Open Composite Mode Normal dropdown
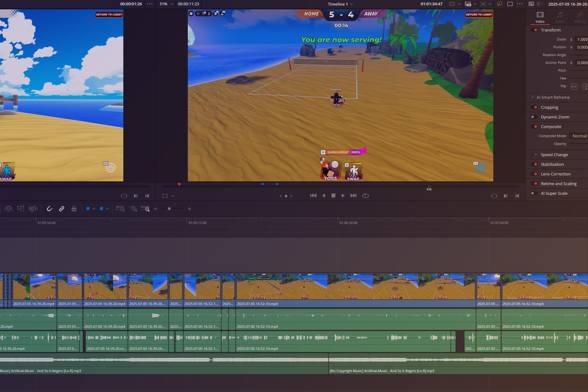588x392 pixels. (579, 136)
